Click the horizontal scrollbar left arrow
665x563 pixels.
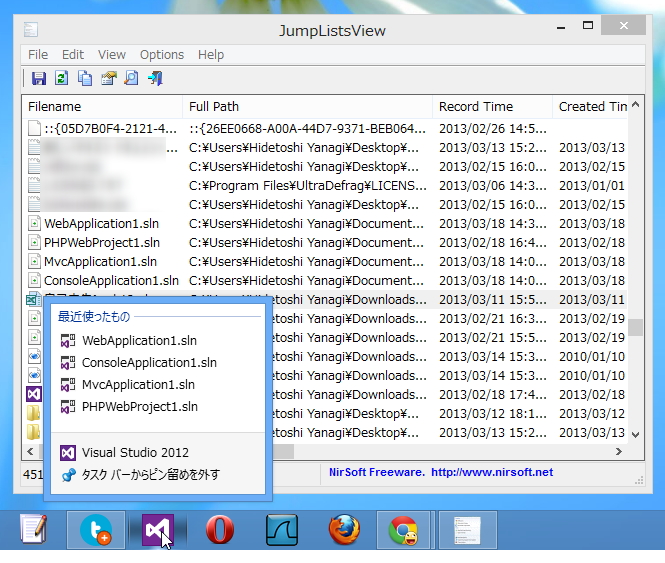tap(30, 451)
